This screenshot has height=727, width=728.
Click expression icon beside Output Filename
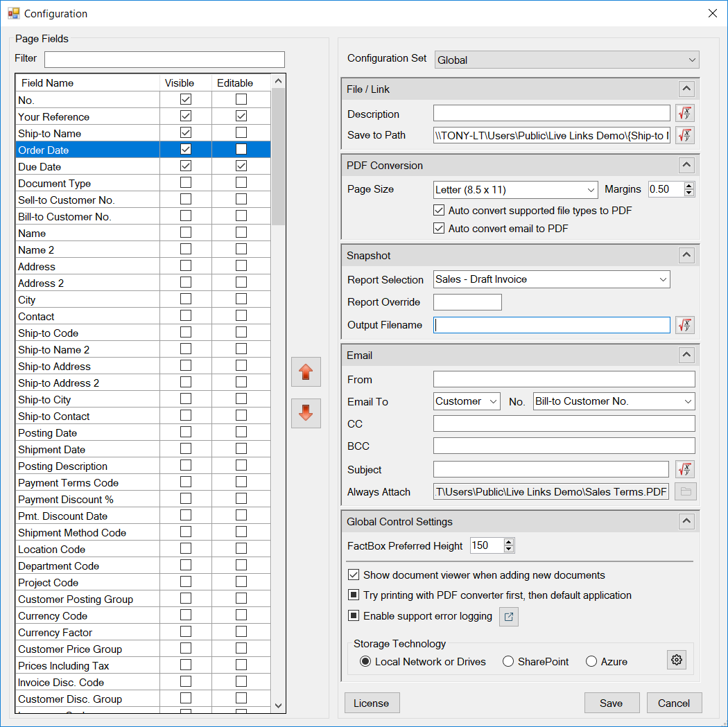point(685,325)
